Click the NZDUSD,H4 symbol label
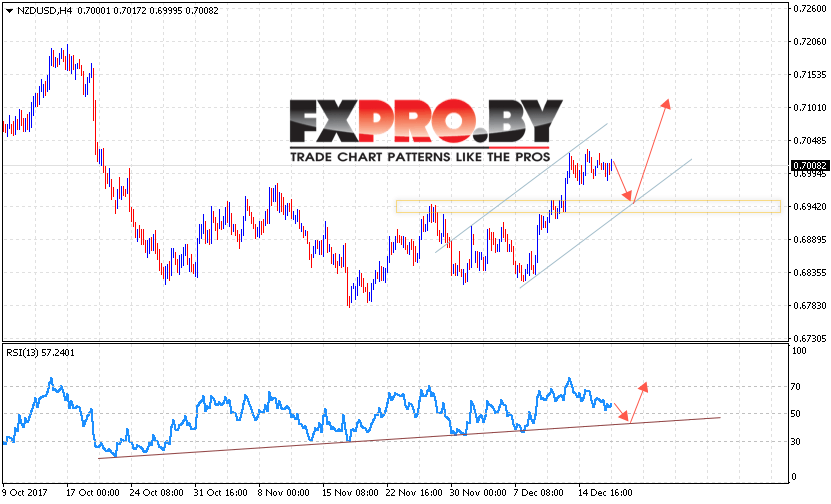This screenshot has width=831, height=504. coord(45,11)
